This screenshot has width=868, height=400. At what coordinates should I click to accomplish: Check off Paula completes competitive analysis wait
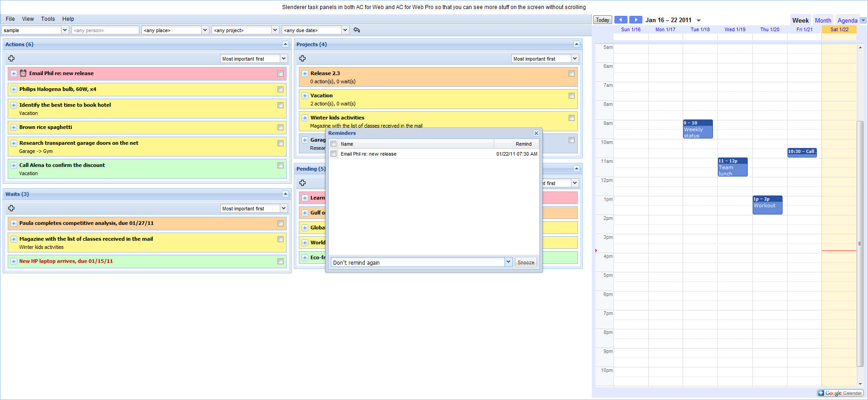click(280, 223)
